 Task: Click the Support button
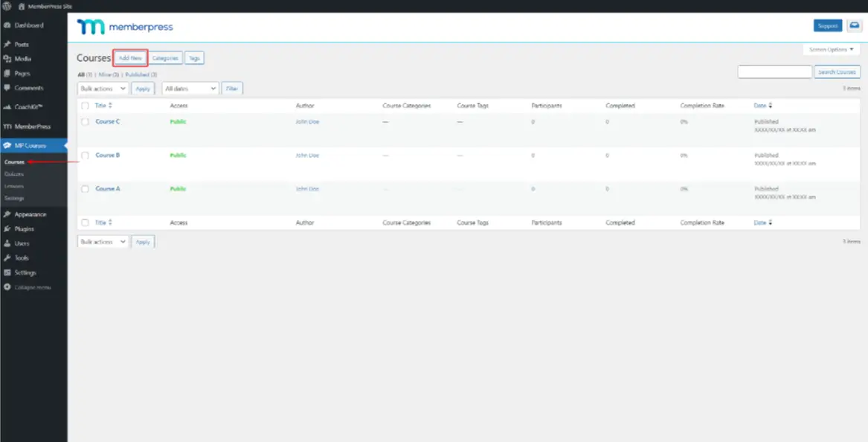(828, 25)
